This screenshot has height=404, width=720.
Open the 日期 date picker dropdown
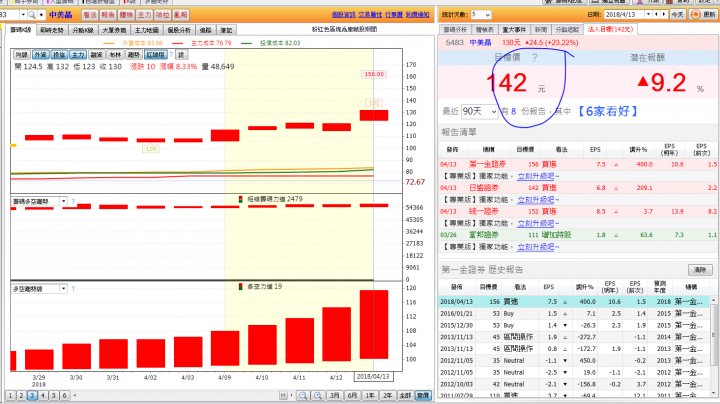tap(648, 15)
